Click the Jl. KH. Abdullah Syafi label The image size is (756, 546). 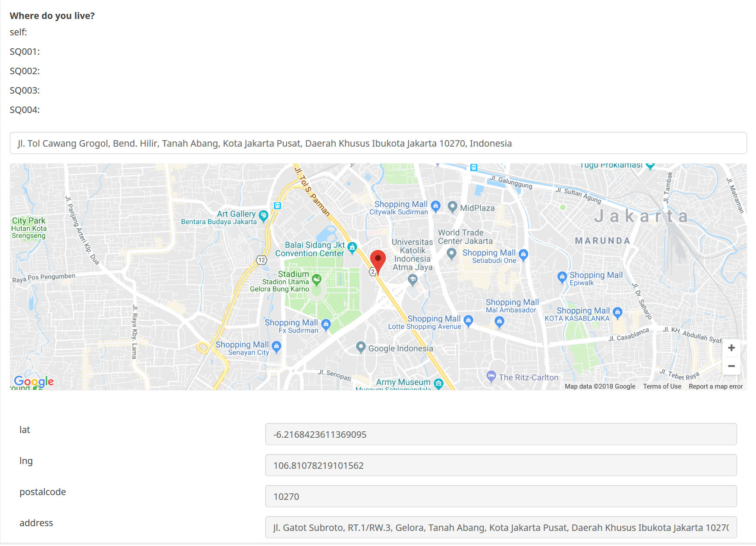693,335
